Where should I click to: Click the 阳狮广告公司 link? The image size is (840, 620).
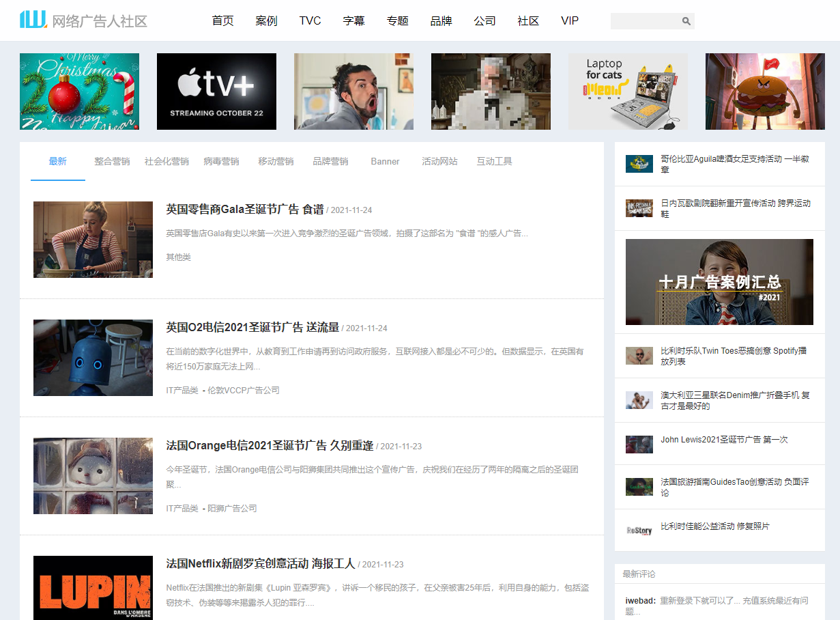click(232, 509)
